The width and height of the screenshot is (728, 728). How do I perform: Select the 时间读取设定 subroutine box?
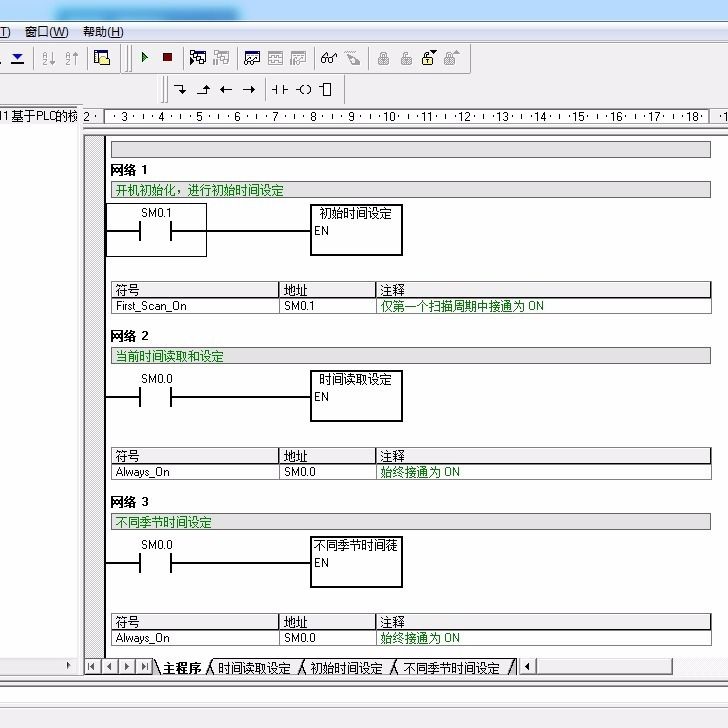tap(356, 396)
